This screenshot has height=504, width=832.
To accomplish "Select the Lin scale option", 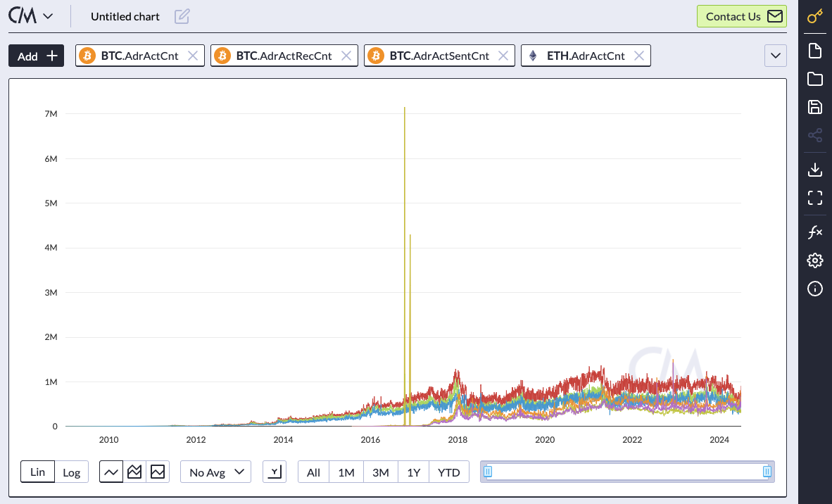I will coord(38,472).
